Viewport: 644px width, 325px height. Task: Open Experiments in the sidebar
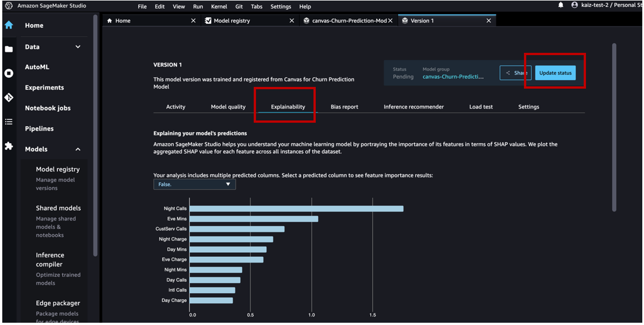coord(44,88)
